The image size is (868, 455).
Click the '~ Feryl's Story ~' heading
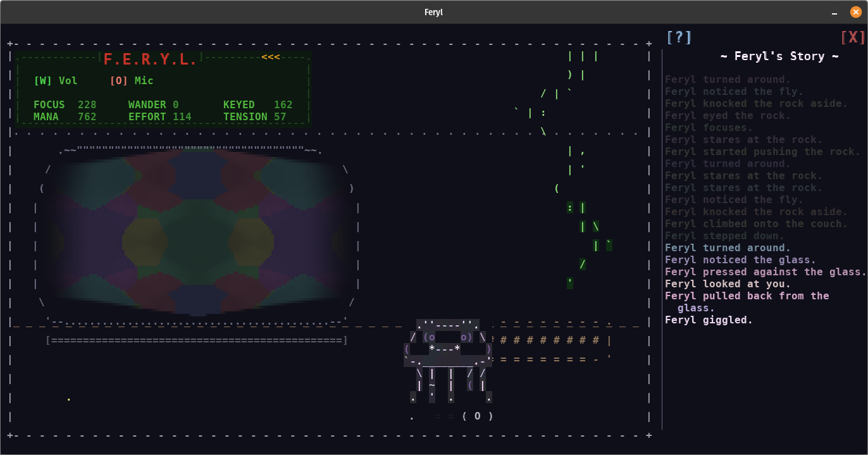tap(780, 56)
